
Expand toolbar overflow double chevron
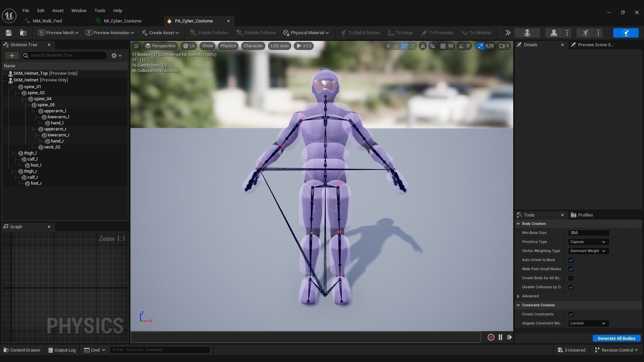(507, 33)
